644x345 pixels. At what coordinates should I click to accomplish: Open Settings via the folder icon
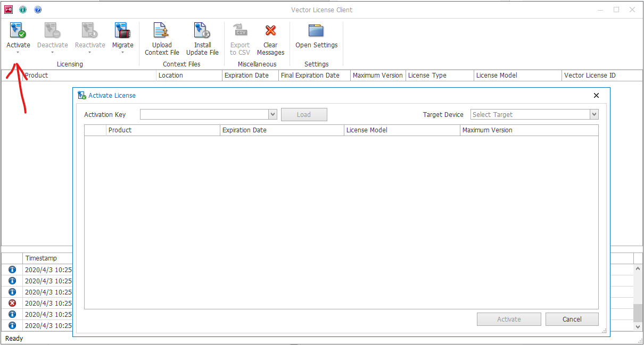click(x=316, y=31)
